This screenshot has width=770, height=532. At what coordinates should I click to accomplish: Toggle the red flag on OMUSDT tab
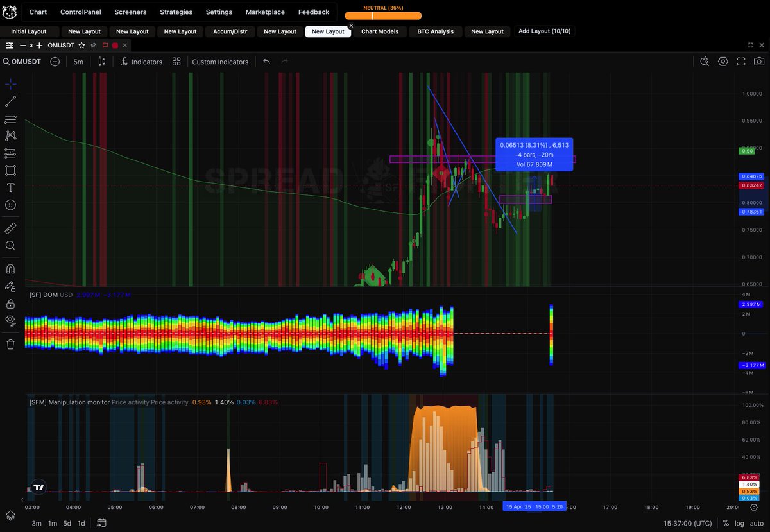pos(105,46)
